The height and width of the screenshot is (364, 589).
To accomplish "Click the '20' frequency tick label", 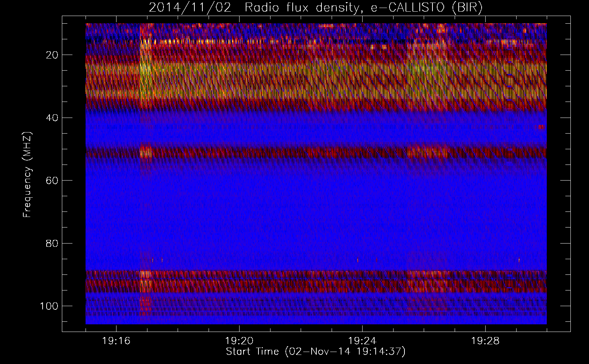I will [x=52, y=55].
